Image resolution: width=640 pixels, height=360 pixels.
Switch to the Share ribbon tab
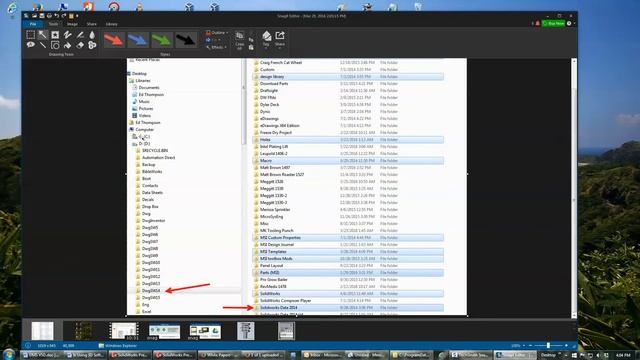[x=91, y=24]
